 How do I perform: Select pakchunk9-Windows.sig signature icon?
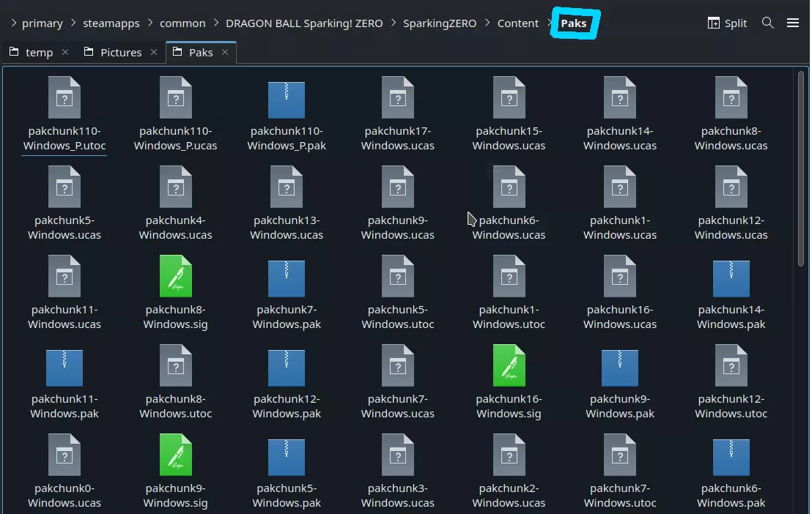point(176,455)
